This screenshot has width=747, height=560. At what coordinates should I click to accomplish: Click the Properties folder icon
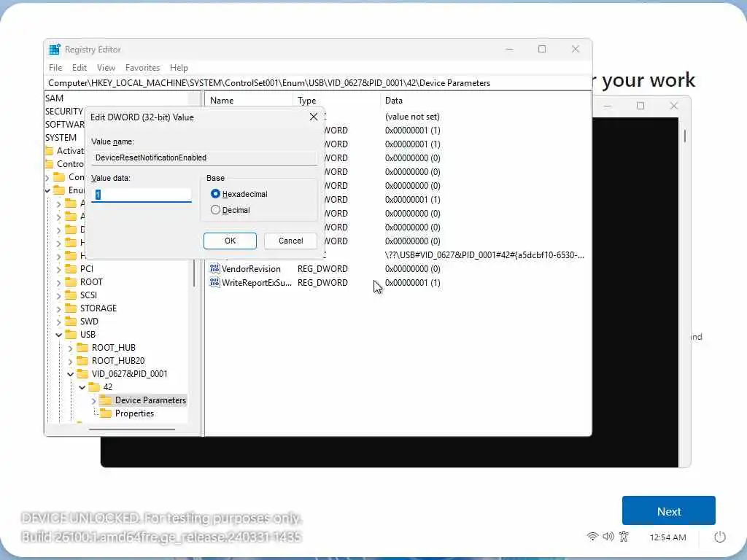[106, 413]
